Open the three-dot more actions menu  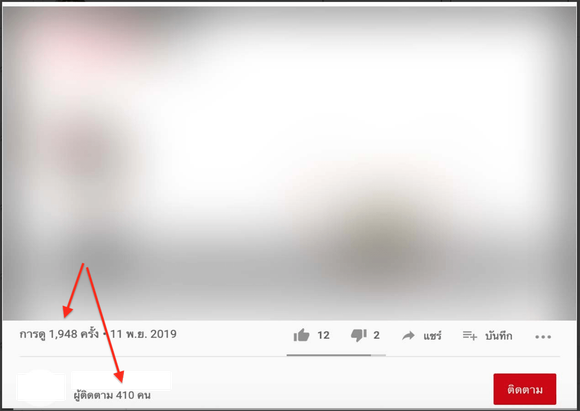click(543, 337)
